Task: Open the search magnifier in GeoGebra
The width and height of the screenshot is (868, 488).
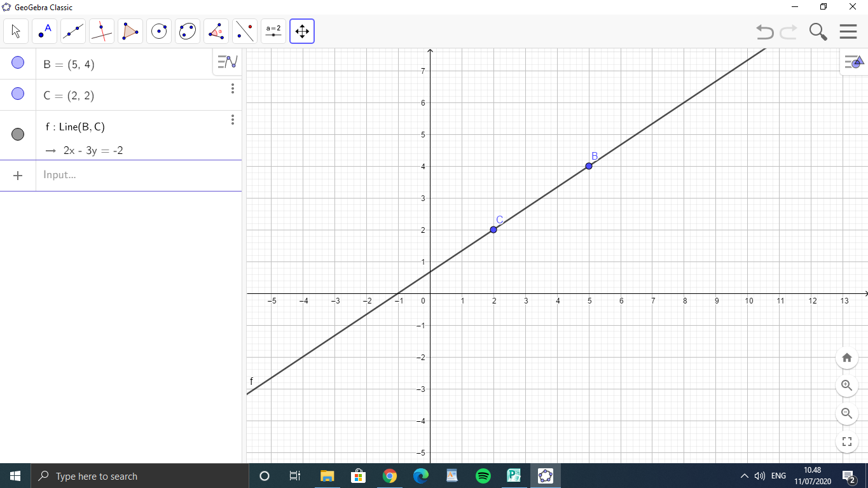Action: point(818,31)
